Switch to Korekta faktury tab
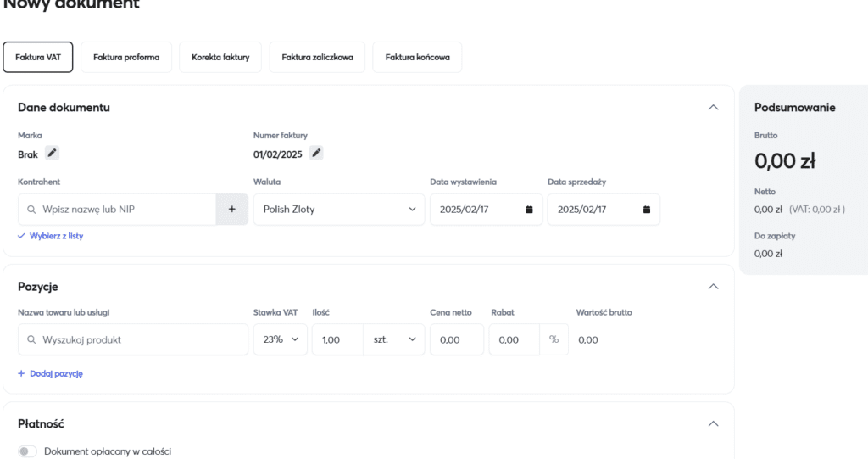This screenshot has width=868, height=459. point(220,58)
